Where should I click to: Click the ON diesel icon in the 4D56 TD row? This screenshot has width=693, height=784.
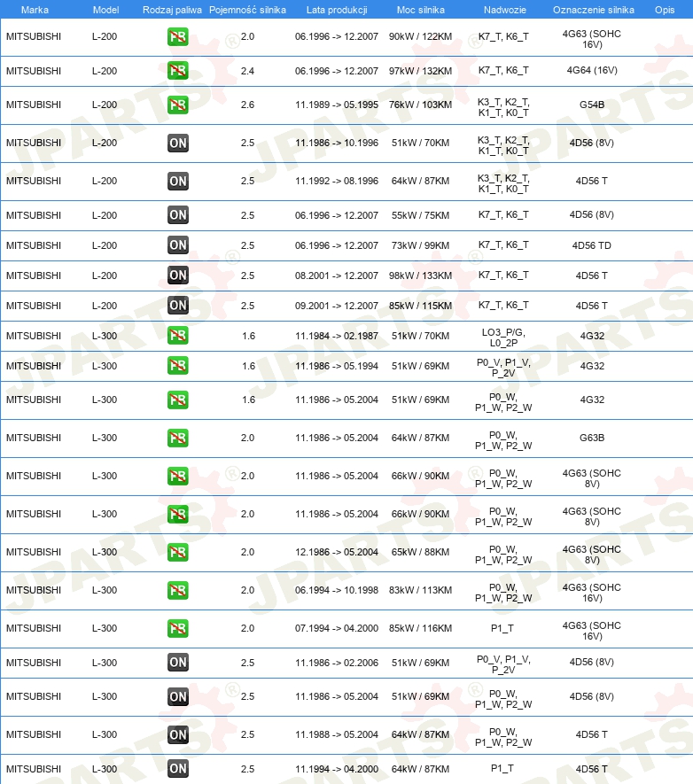click(177, 245)
